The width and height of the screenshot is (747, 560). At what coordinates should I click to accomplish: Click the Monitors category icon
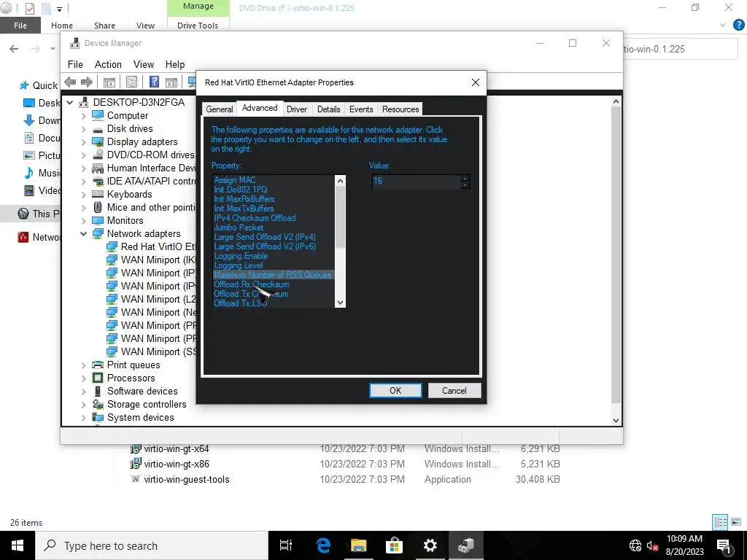point(98,220)
